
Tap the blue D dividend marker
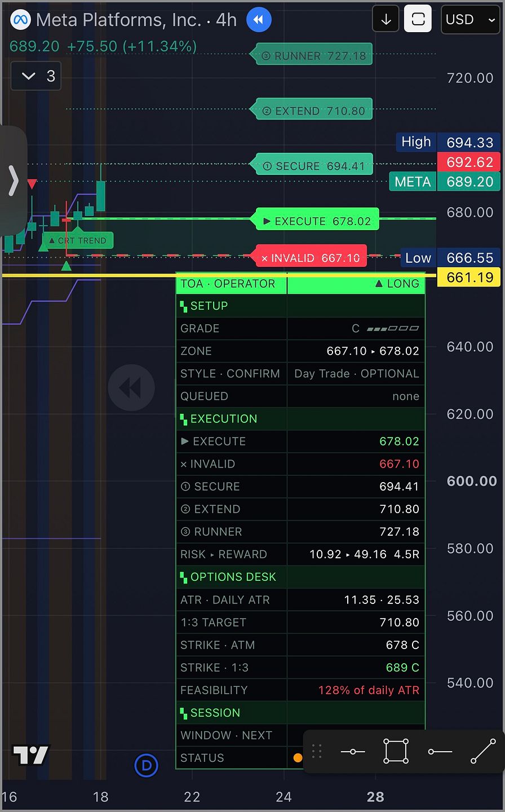(x=147, y=765)
